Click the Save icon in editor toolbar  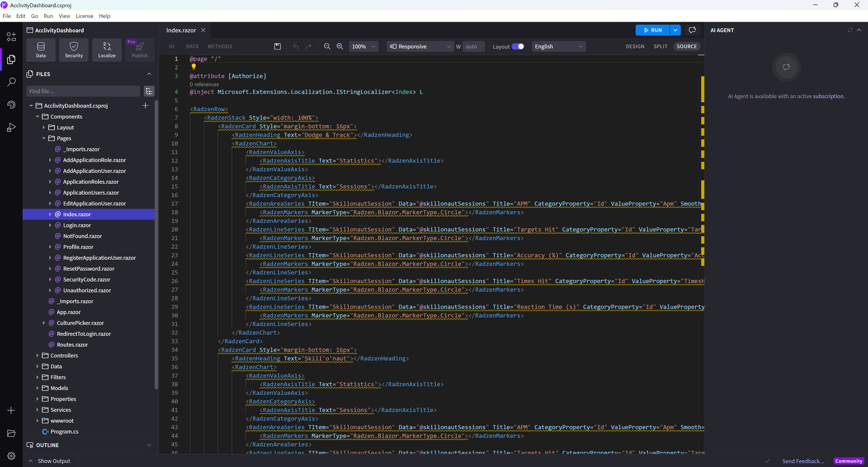point(278,46)
